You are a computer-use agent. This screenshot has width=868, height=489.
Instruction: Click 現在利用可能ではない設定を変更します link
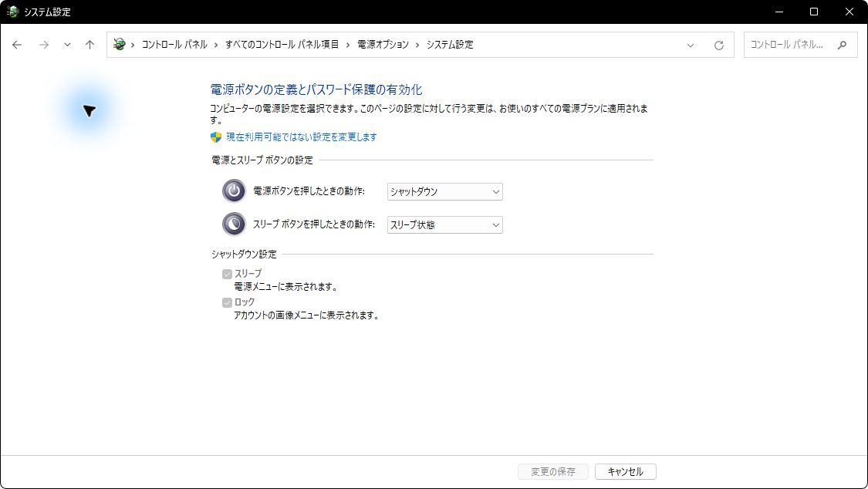tap(302, 137)
